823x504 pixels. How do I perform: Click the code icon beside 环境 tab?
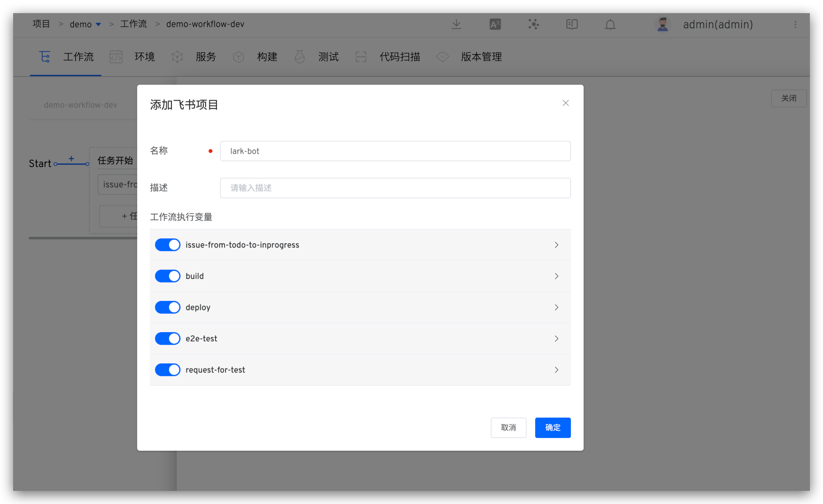(116, 57)
